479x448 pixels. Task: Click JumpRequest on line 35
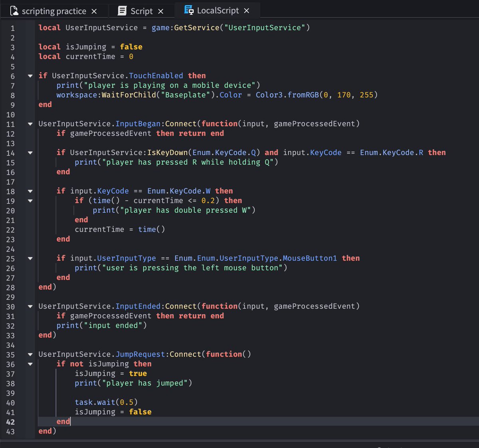140,354
